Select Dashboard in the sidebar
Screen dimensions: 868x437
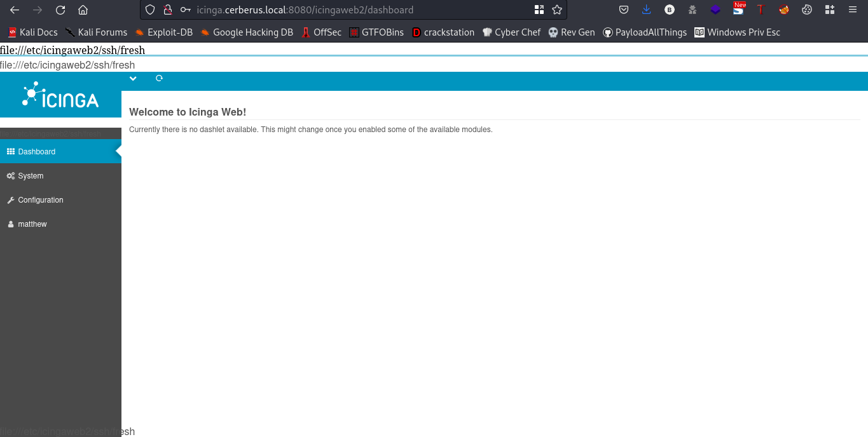click(x=60, y=151)
